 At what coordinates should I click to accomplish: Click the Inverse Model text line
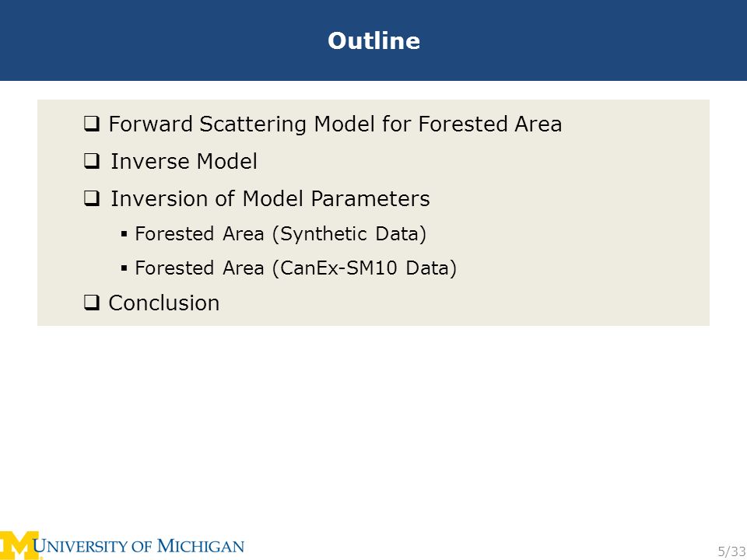pos(184,162)
